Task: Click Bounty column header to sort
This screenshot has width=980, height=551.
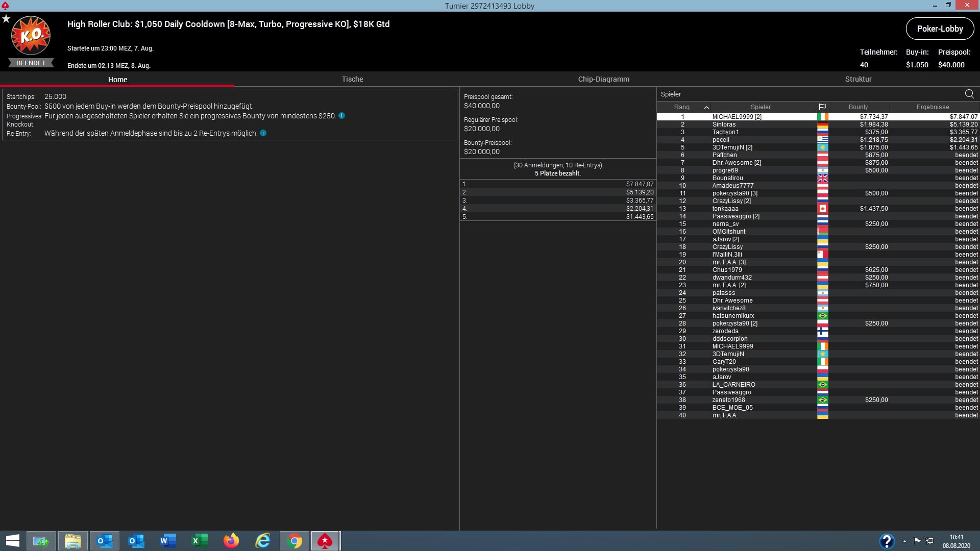Action: coord(858,107)
